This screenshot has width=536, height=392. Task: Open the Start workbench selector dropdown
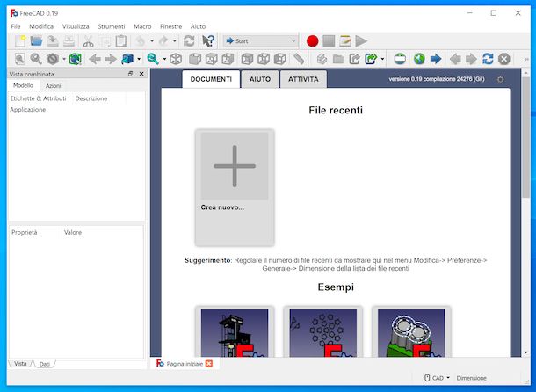(260, 41)
